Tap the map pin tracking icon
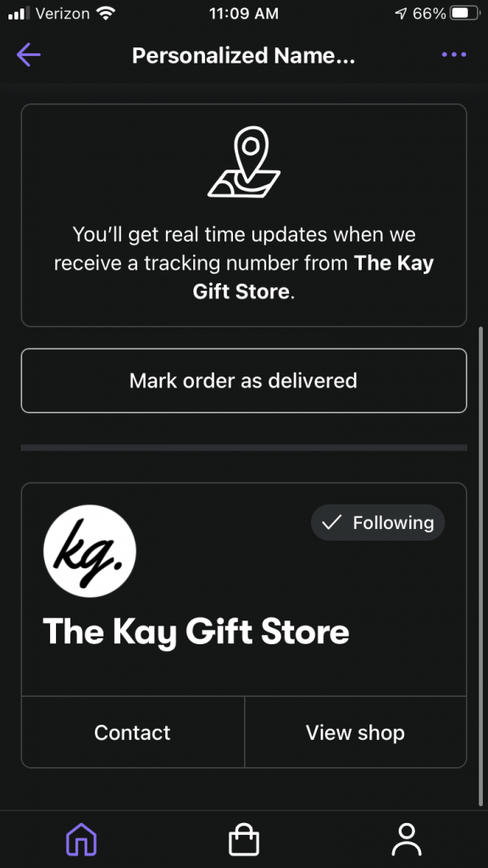This screenshot has height=868, width=488. pyautogui.click(x=244, y=162)
